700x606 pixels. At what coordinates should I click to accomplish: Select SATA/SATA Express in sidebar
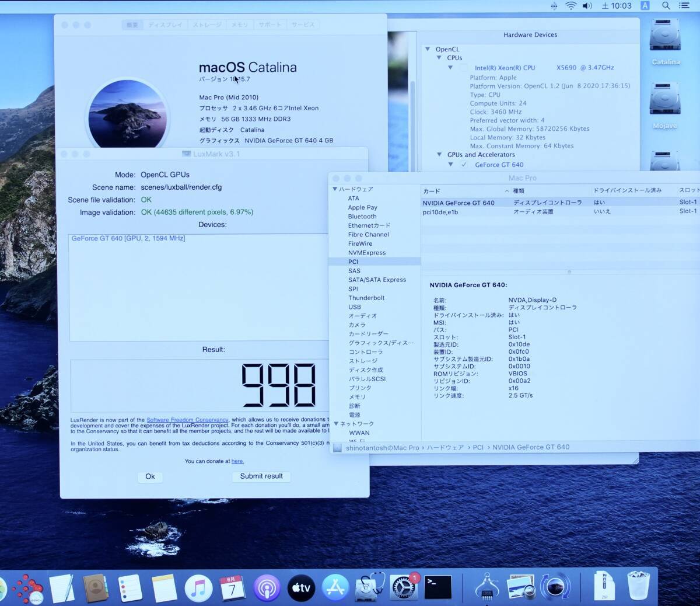click(377, 280)
